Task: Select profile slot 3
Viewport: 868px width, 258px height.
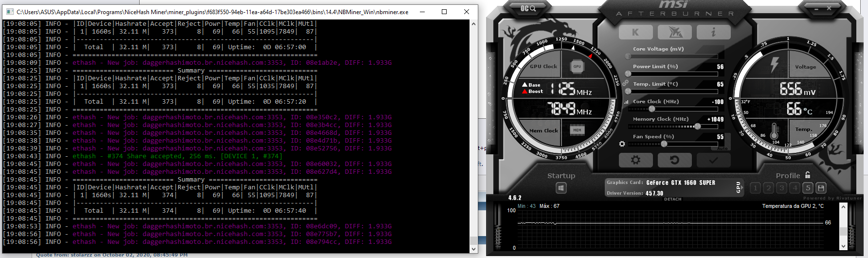Action: point(781,188)
